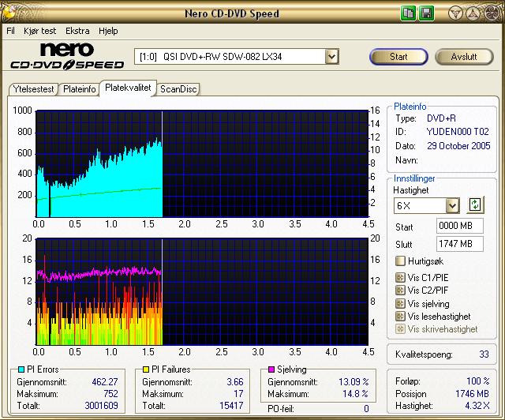This screenshot has width=505, height=420.
Task: Click the copy-to-clipboard icon in title bar
Action: [408, 13]
